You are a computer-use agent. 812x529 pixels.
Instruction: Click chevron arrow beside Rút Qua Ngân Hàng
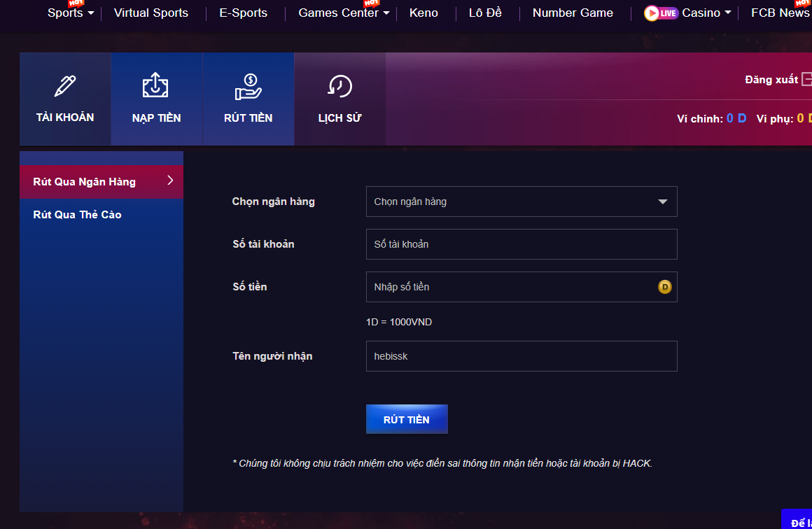[170, 181]
